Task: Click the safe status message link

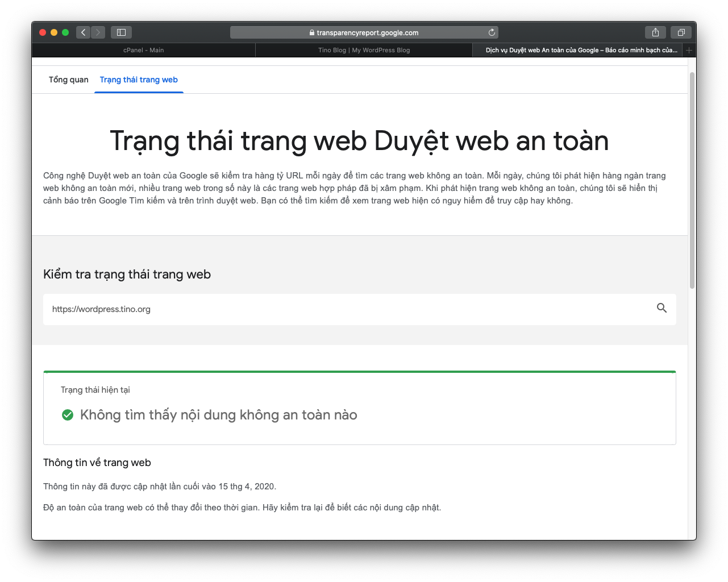Action: tap(219, 415)
